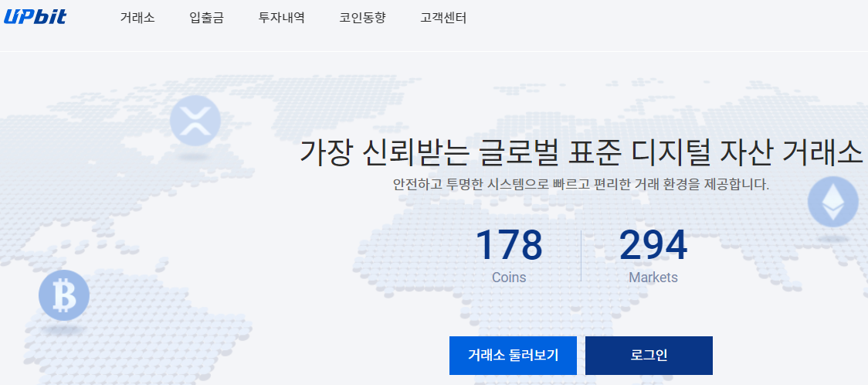Viewport: 868px width, 385px height.
Task: Click the XRP coin icon
Action: click(195, 121)
